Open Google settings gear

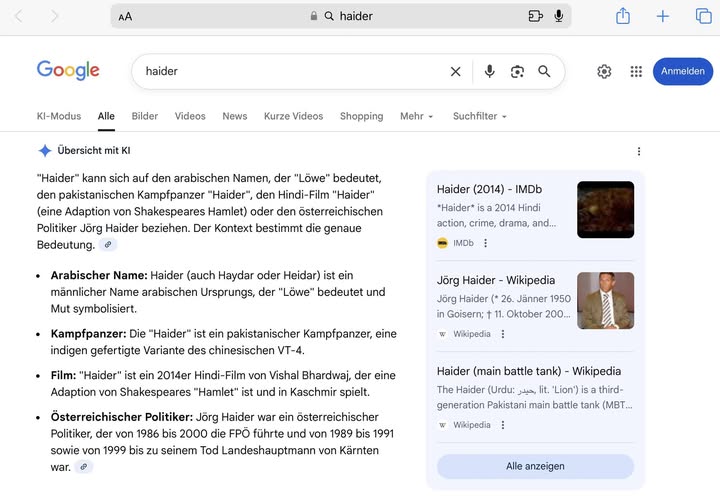pos(604,71)
